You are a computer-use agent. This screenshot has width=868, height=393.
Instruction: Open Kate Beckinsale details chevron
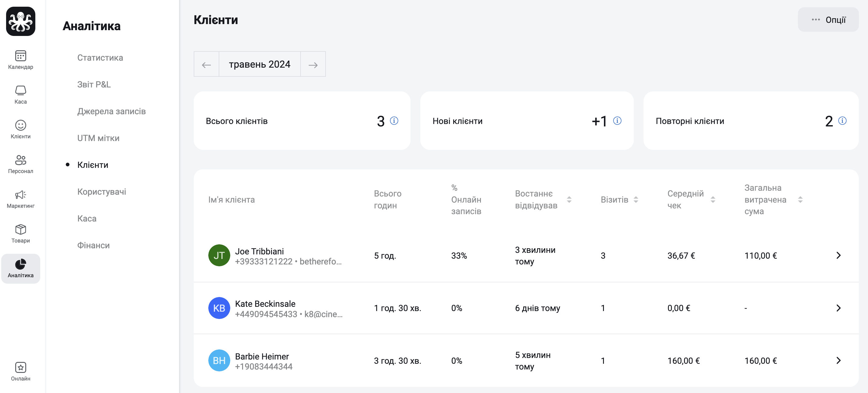[839, 308]
